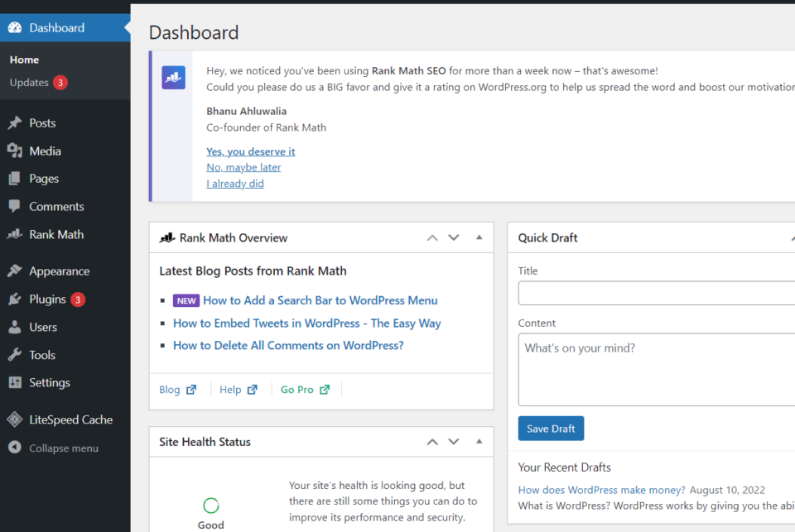The width and height of the screenshot is (795, 532).
Task: Collapse the Site Health Status widget
Action: pyautogui.click(x=479, y=442)
